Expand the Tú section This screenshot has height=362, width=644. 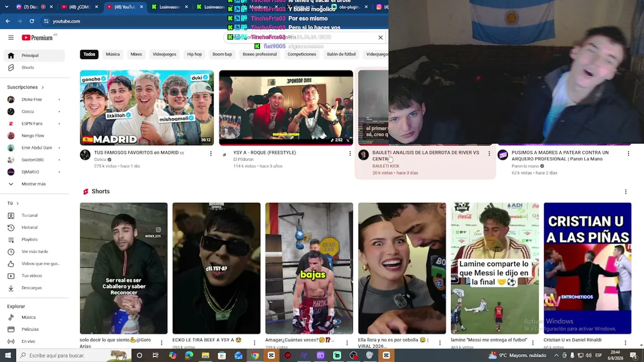point(13,203)
